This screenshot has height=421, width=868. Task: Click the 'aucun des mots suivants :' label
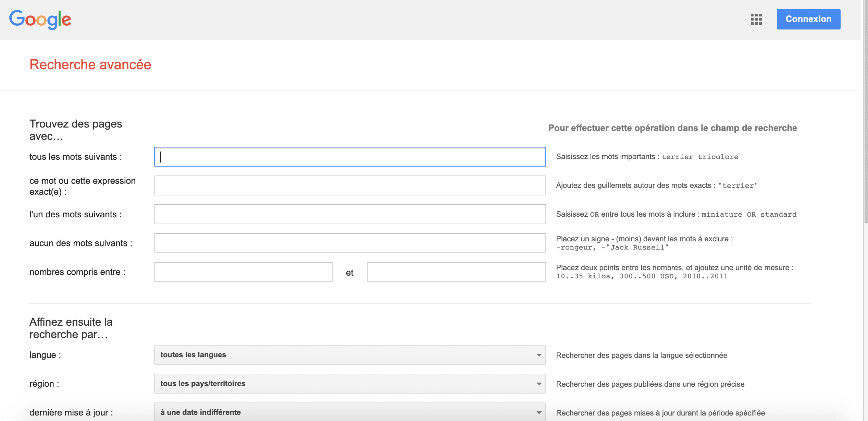[x=81, y=243]
